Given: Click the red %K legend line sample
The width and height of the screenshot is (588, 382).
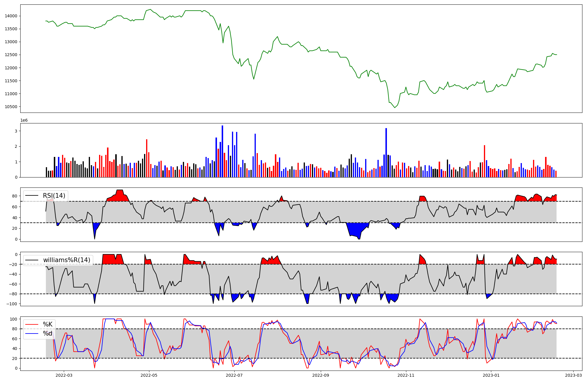Looking at the screenshot, I should coord(32,324).
